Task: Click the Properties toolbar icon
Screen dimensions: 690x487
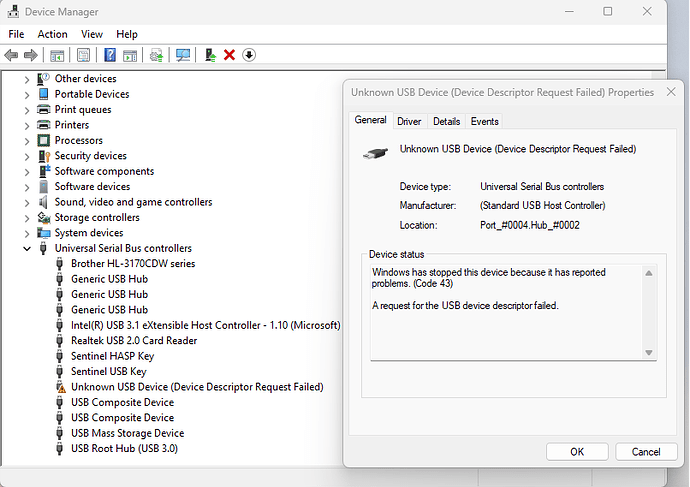Action: coord(83,55)
